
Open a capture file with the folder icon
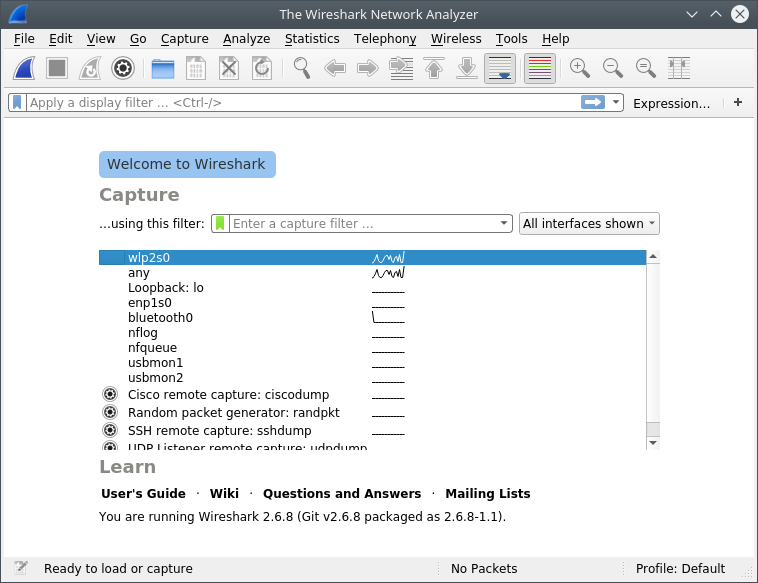pyautogui.click(x=163, y=68)
